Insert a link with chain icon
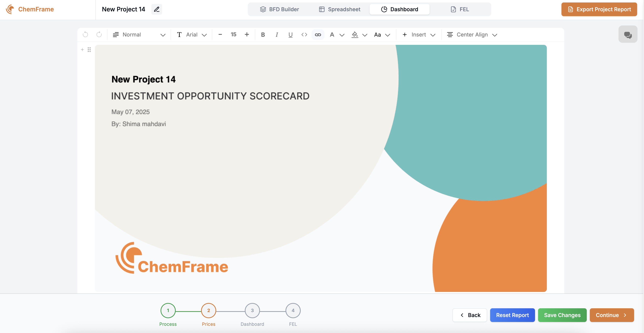The image size is (644, 333). tap(318, 34)
